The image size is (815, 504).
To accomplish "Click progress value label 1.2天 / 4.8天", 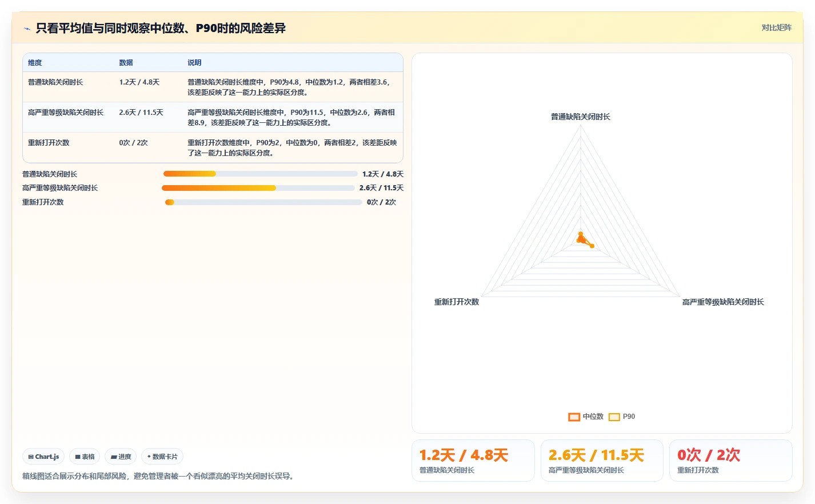I will [383, 174].
